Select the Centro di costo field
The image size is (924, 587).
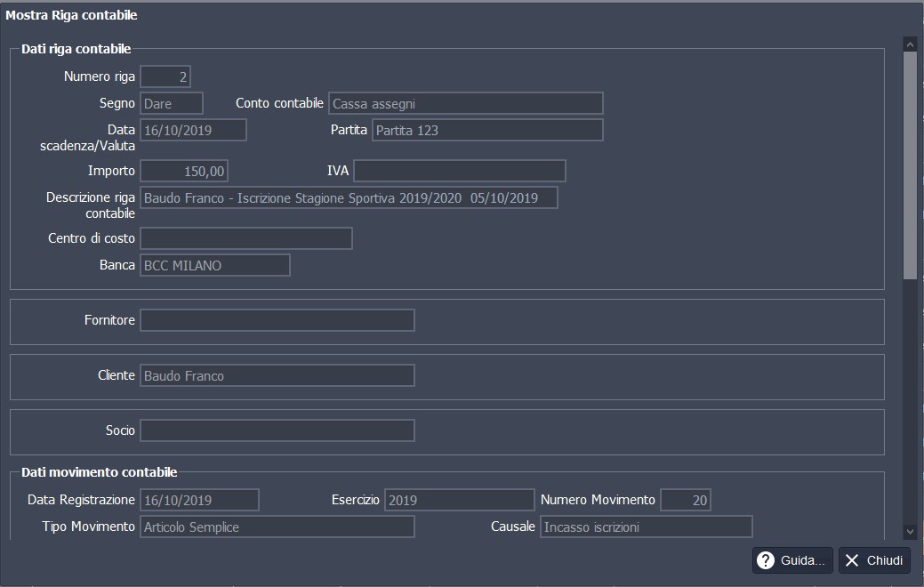pyautogui.click(x=246, y=238)
